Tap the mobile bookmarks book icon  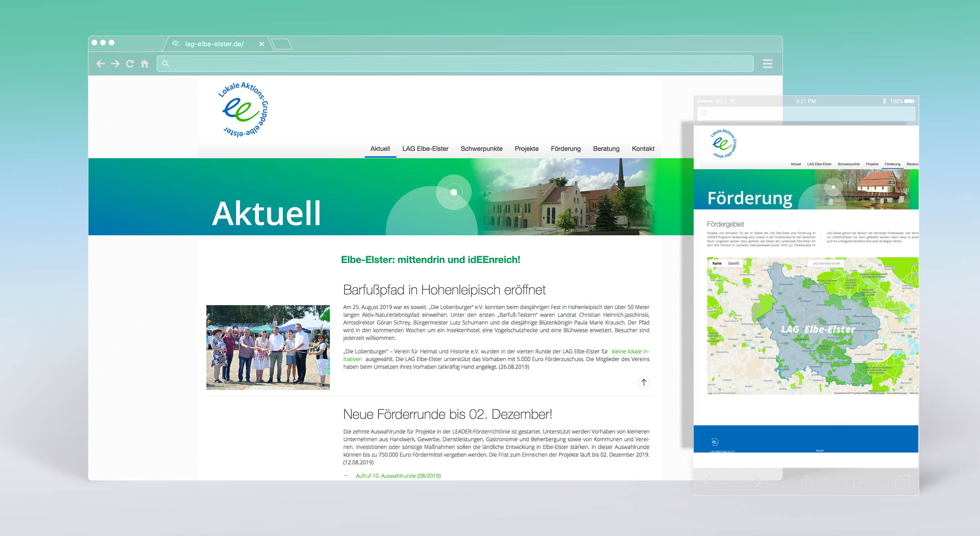tap(853, 482)
